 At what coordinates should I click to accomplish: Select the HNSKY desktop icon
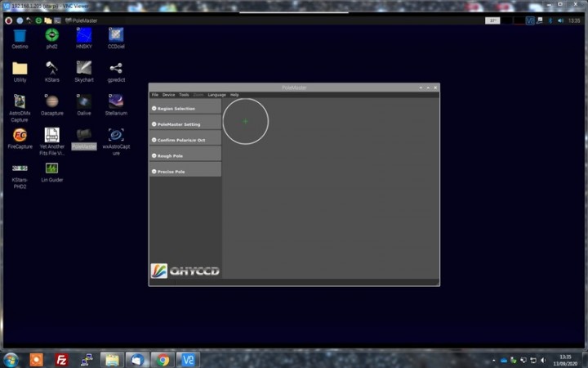click(x=83, y=36)
